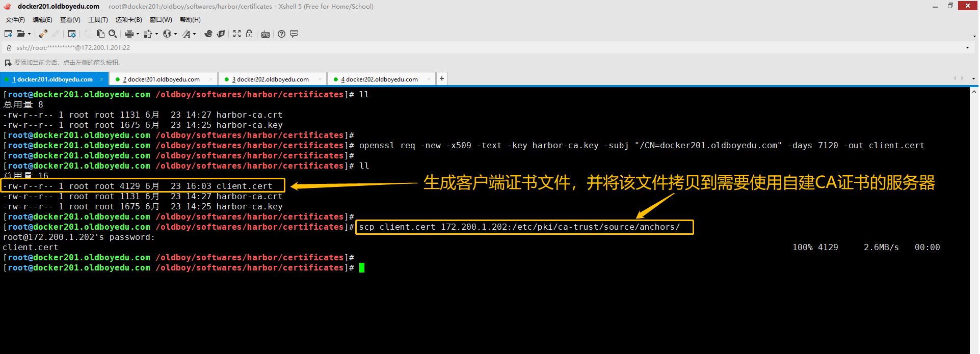Click the openssl req -new -x509 command line
Screen dimensions: 980x354
tap(642, 146)
